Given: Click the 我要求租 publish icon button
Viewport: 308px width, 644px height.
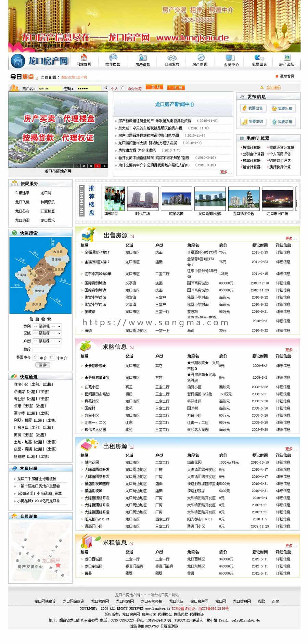Looking at the screenshot, I should coord(283,122).
